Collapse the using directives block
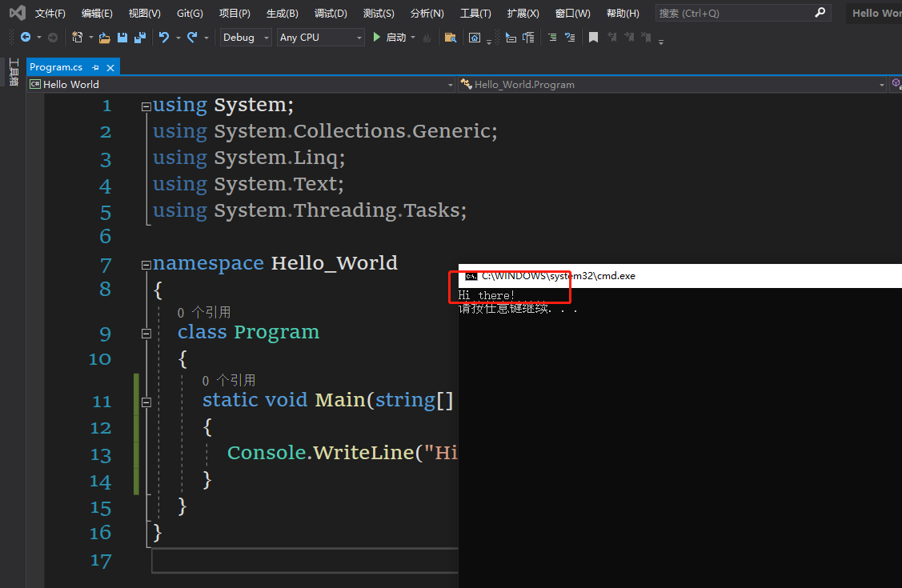The image size is (902, 588). coord(146,106)
